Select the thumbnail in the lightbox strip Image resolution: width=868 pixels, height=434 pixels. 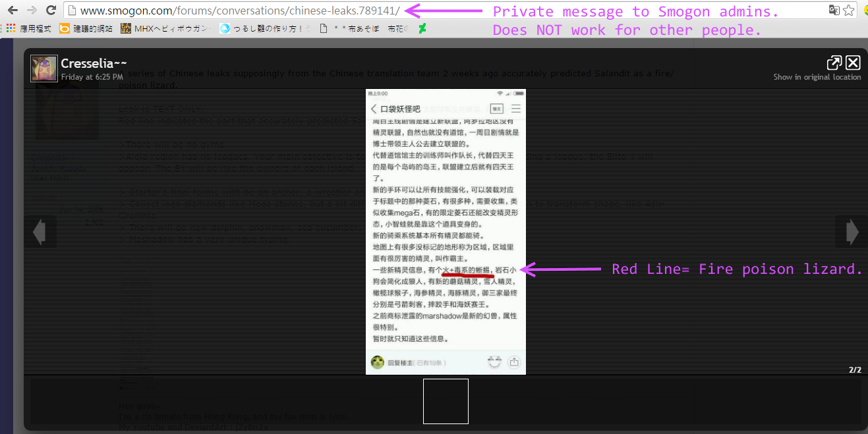[x=446, y=401]
